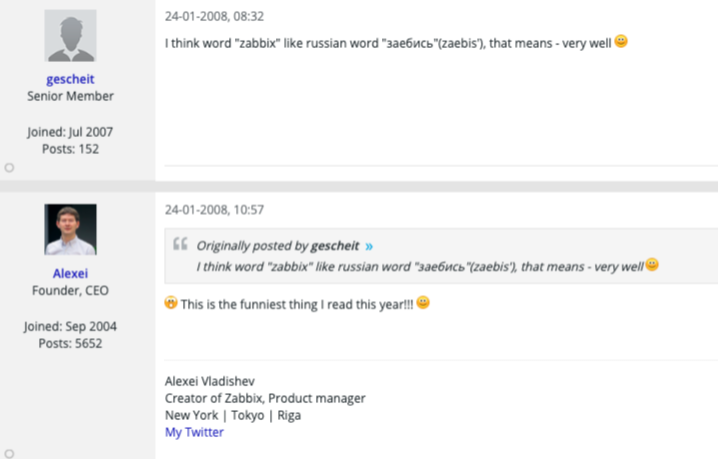Click the large quotation mark icon
The image size is (718, 459).
(180, 243)
